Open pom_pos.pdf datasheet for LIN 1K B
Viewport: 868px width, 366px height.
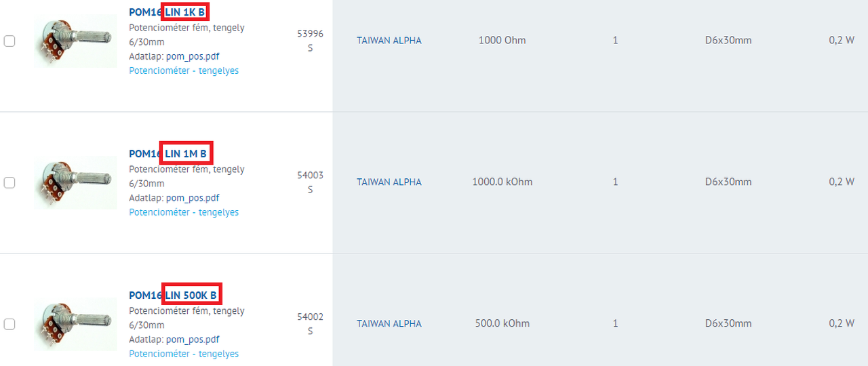(x=193, y=56)
